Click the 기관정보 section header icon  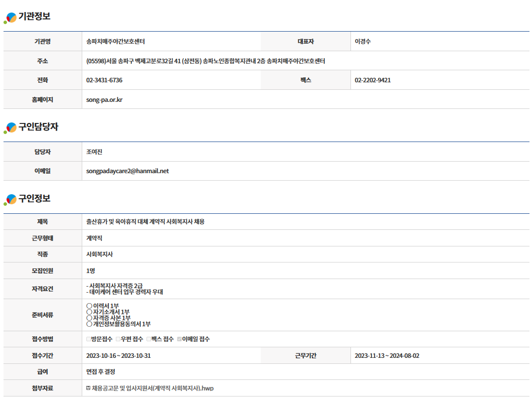point(10,18)
